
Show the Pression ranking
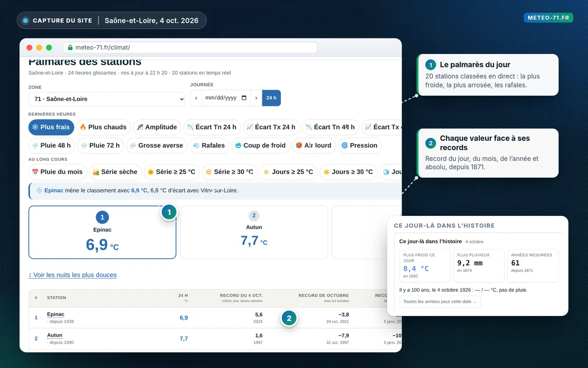click(x=360, y=145)
